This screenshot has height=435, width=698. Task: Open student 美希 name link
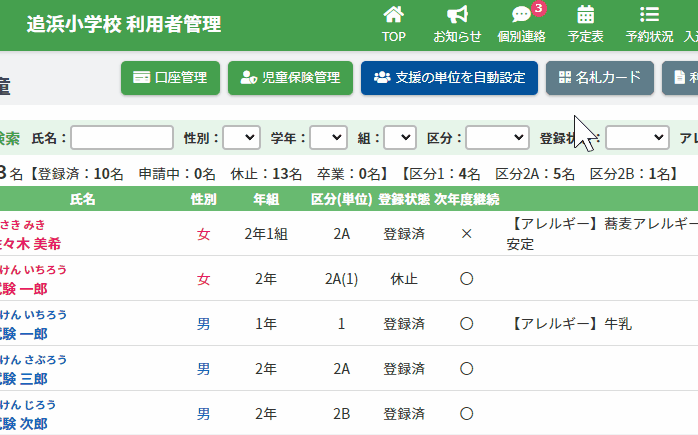[30, 243]
